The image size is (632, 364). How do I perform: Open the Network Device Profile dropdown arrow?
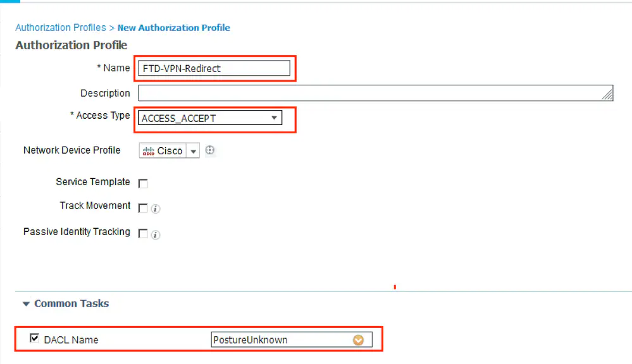point(193,151)
